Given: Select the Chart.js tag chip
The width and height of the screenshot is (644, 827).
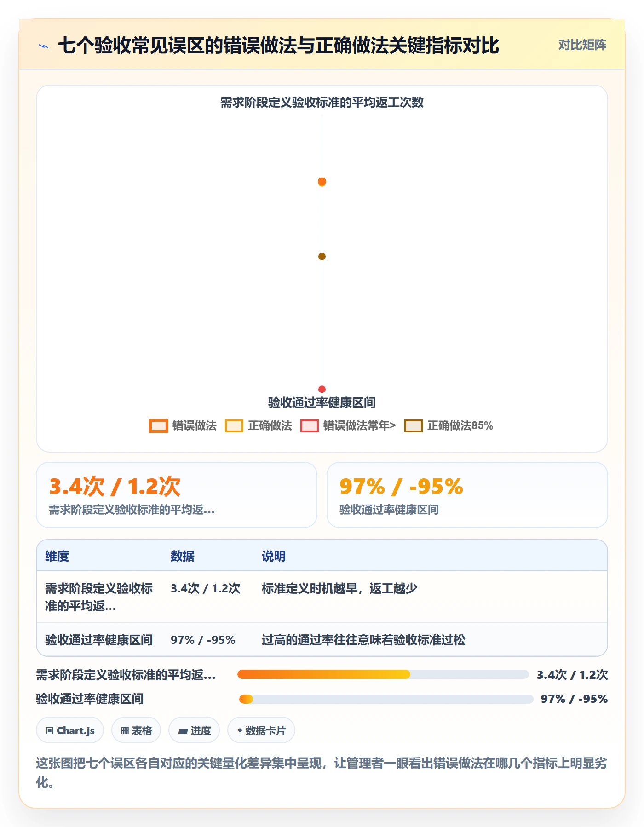Looking at the screenshot, I should point(70,730).
